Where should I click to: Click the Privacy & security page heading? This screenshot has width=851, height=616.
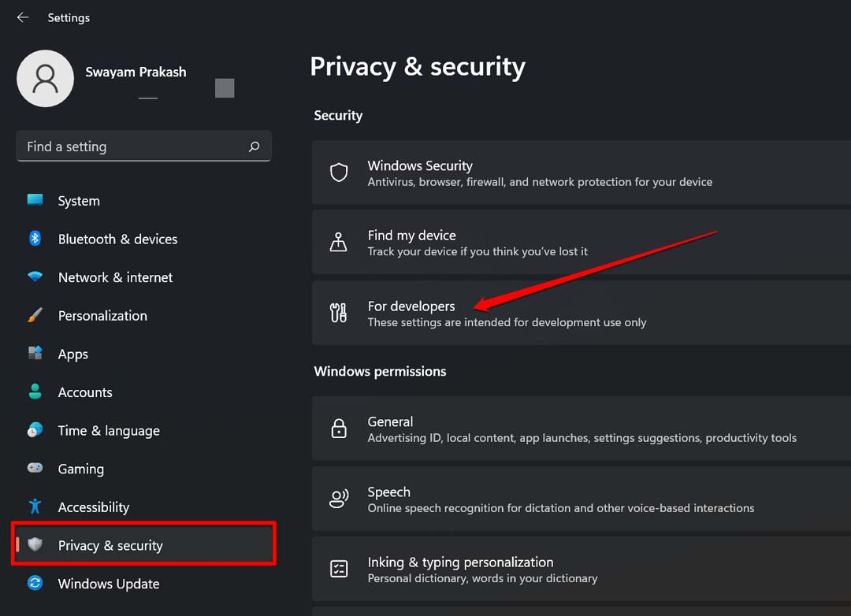418,67
